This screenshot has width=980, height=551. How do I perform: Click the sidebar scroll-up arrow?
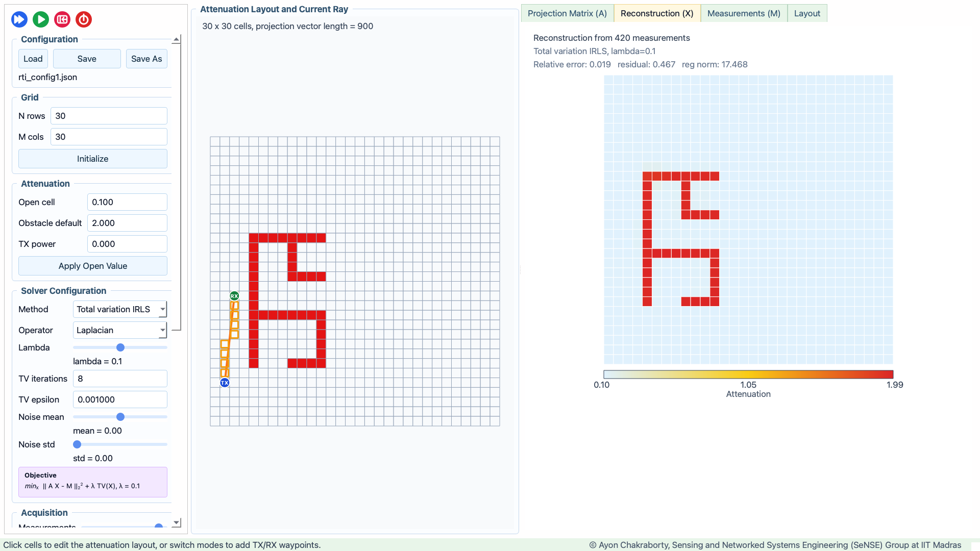[176, 39]
